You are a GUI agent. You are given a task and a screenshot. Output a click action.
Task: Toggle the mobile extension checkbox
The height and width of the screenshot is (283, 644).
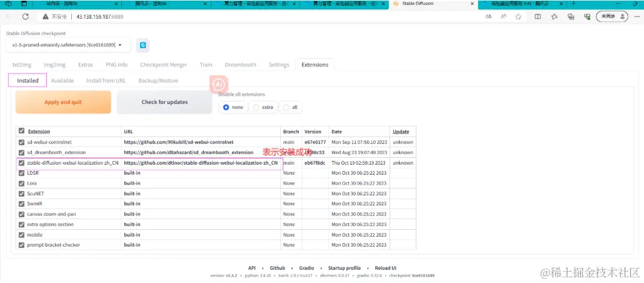[x=21, y=234]
